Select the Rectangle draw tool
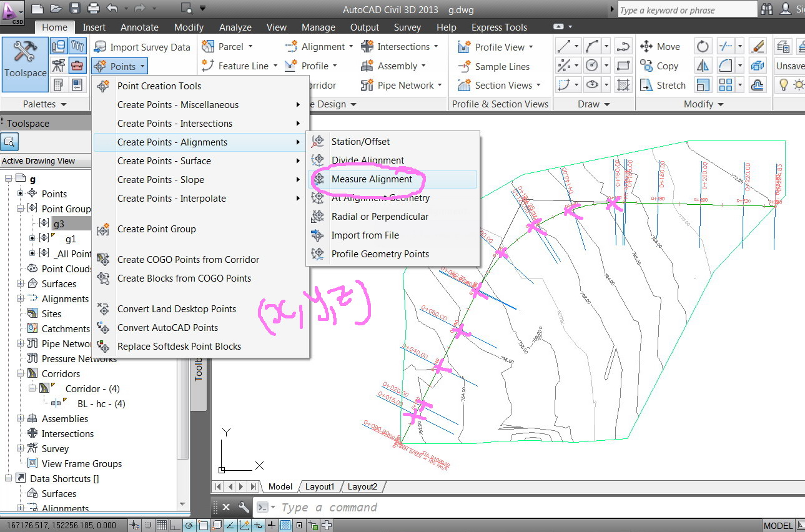Screen dimensions: 805x532 tap(623, 66)
